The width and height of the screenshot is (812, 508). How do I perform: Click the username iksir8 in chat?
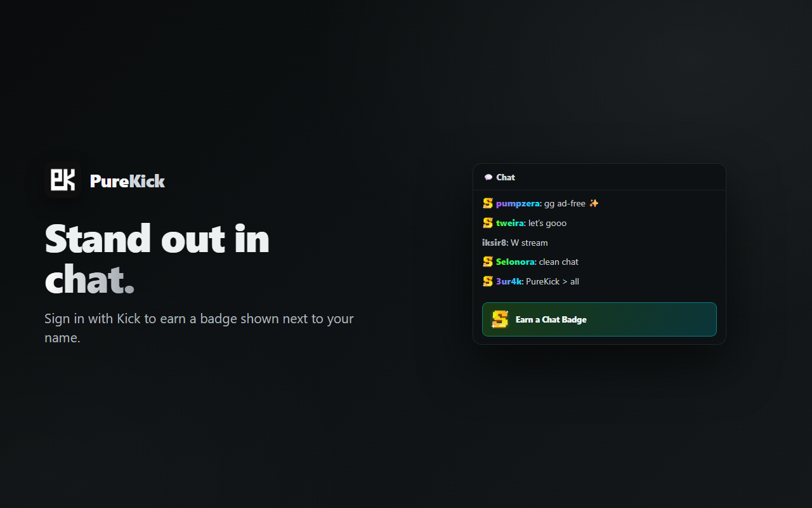[494, 243]
